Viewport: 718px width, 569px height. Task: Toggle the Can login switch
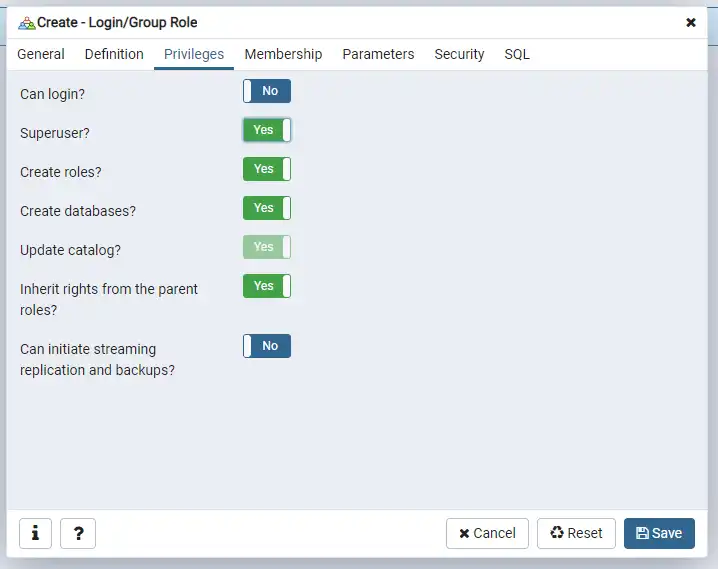[x=267, y=92]
